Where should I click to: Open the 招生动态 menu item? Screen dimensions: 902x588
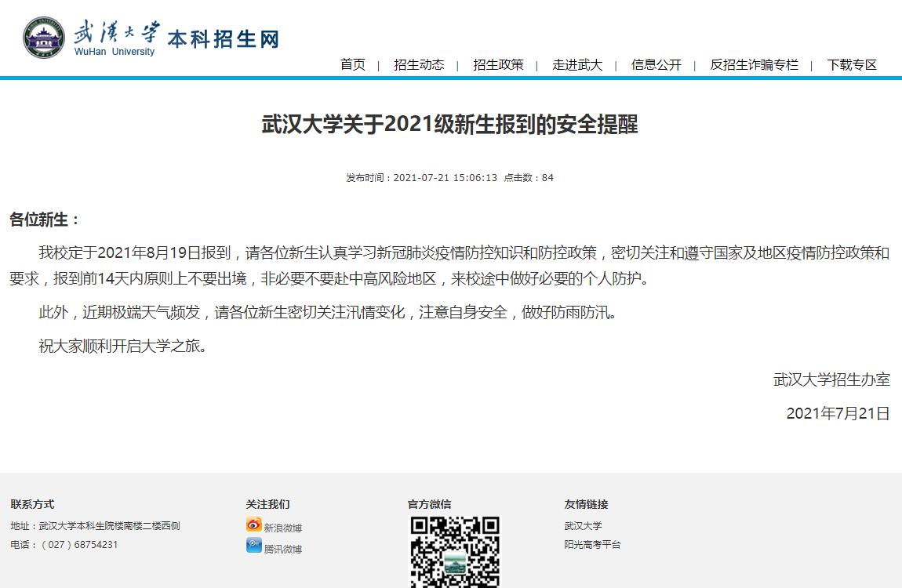(x=419, y=65)
